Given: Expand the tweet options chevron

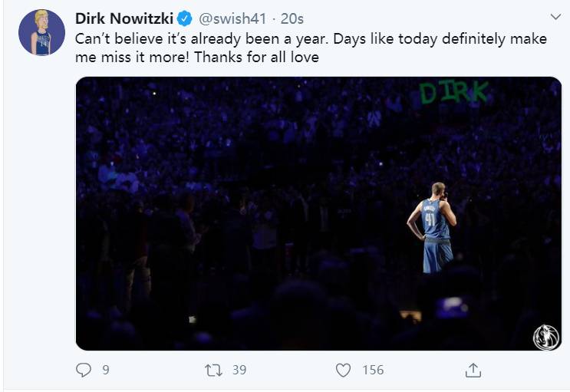Looking at the screenshot, I should pos(556,17).
